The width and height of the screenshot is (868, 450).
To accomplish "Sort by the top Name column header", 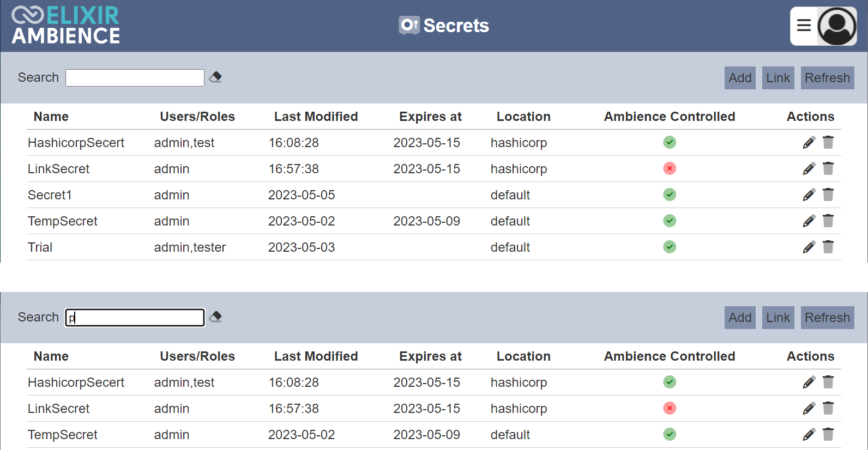I will (51, 117).
